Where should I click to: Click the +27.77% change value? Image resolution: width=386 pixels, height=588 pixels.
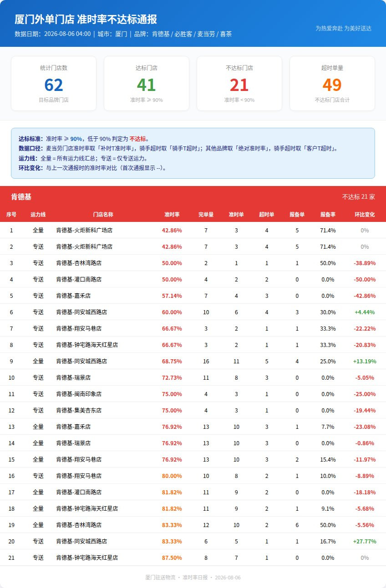pos(365,542)
